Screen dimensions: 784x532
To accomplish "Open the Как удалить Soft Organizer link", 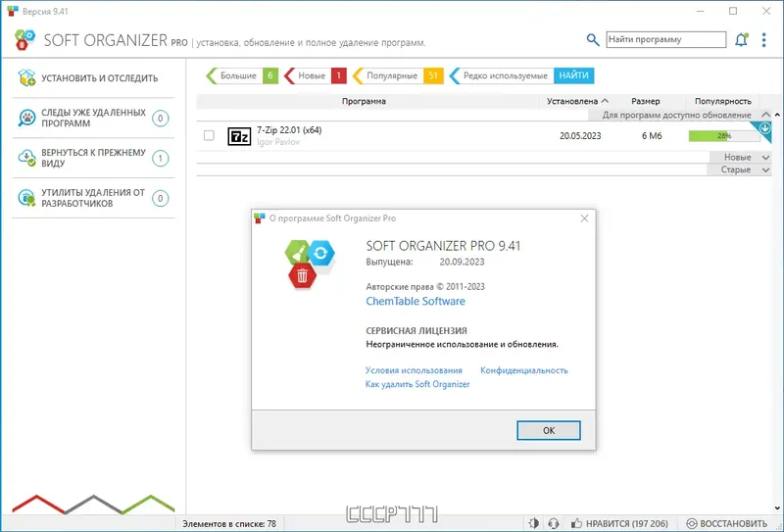I will pos(417,384).
